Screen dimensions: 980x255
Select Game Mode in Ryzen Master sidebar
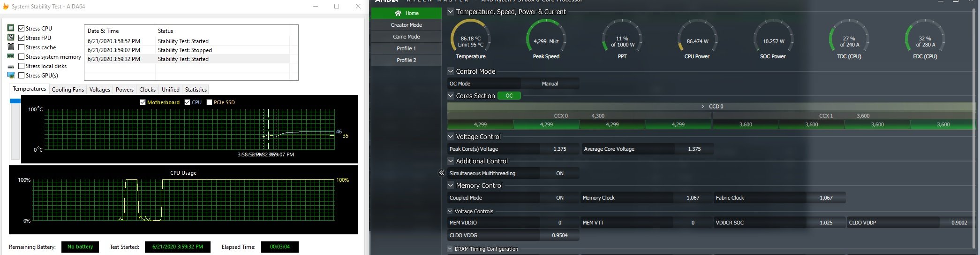click(x=407, y=37)
